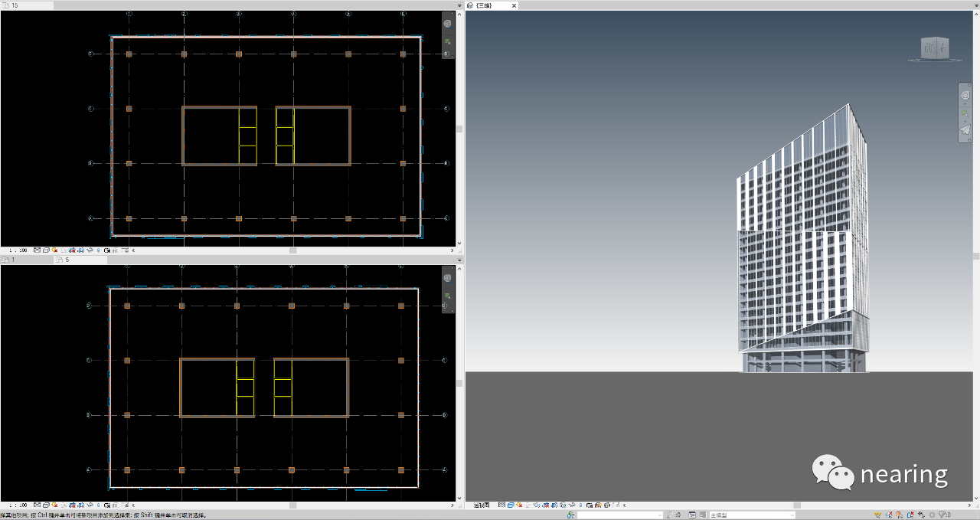Toggle Select Links in status bar
980x520 pixels.
tap(877, 515)
